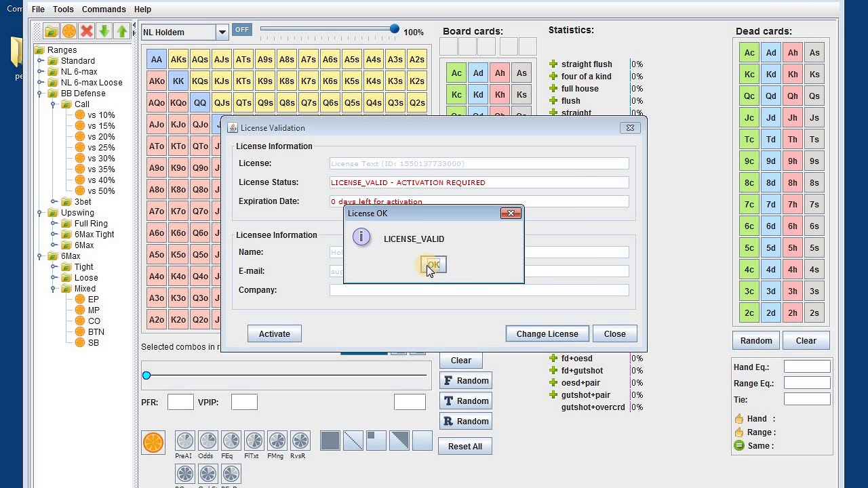Click the Company input field

[479, 290]
